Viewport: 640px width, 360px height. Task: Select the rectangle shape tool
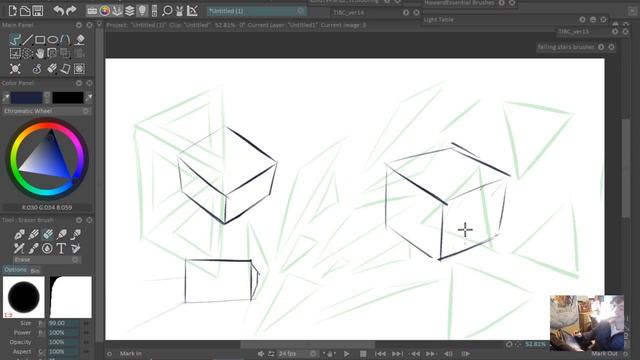click(40, 40)
